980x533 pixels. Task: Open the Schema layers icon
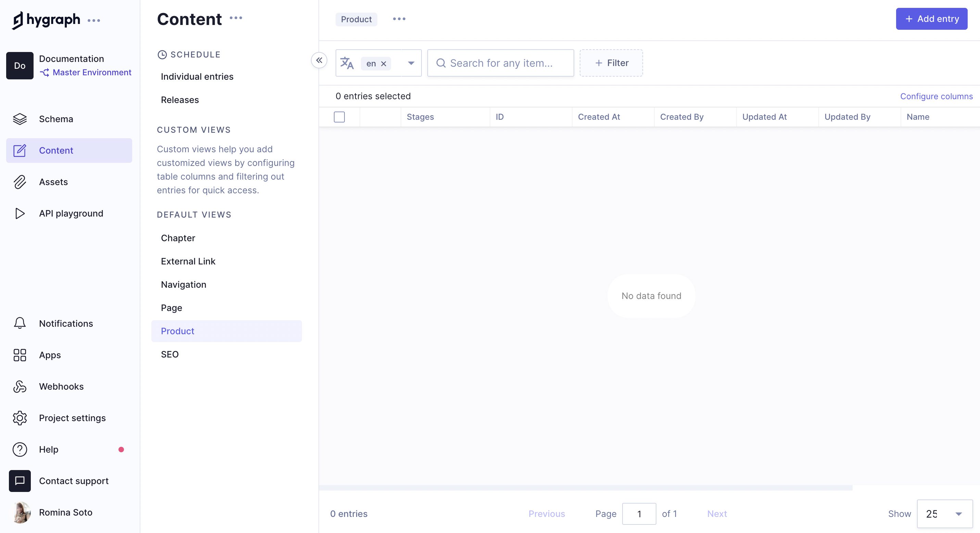point(20,119)
